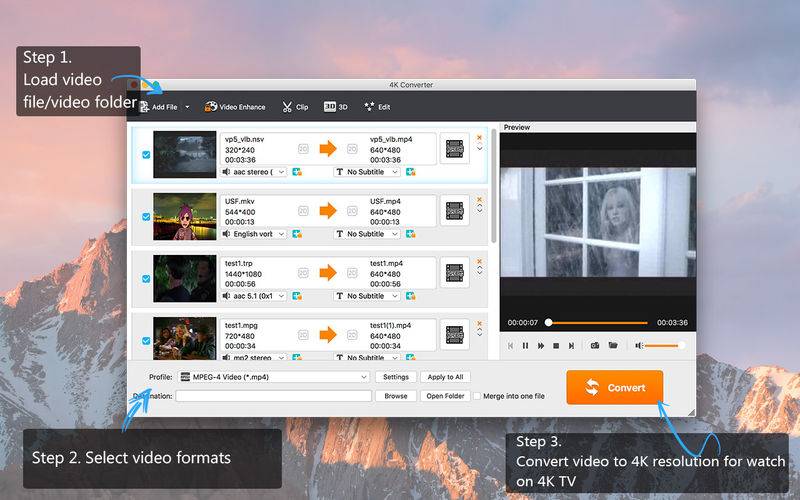Open audio track dropdown for vp5_vlb.nsv
Image resolution: width=800 pixels, height=500 pixels.
click(254, 172)
